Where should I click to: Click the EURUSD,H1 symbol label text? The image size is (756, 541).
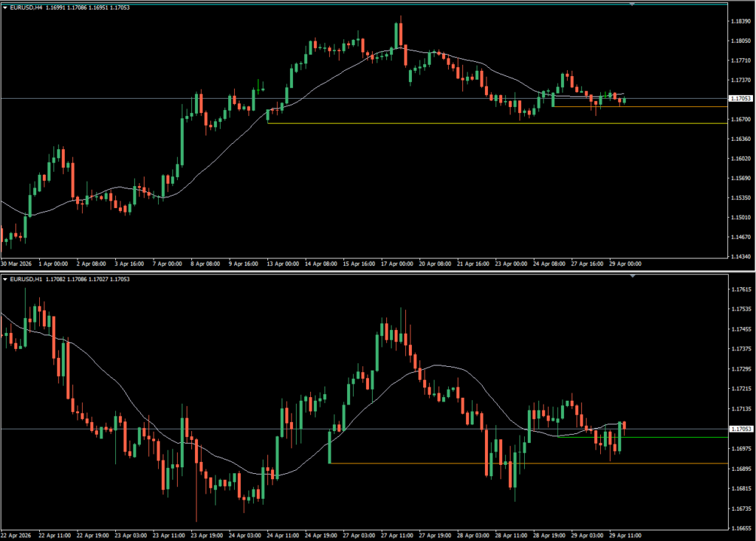click(27, 279)
